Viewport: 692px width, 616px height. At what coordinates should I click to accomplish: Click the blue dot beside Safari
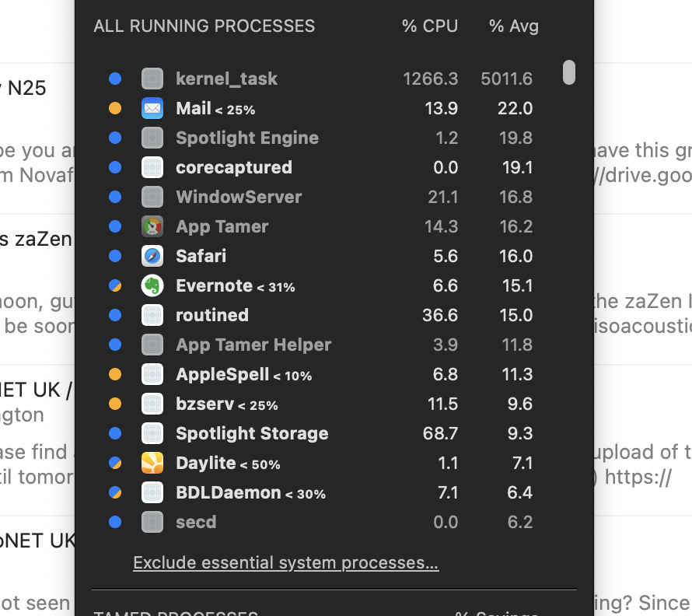(115, 256)
